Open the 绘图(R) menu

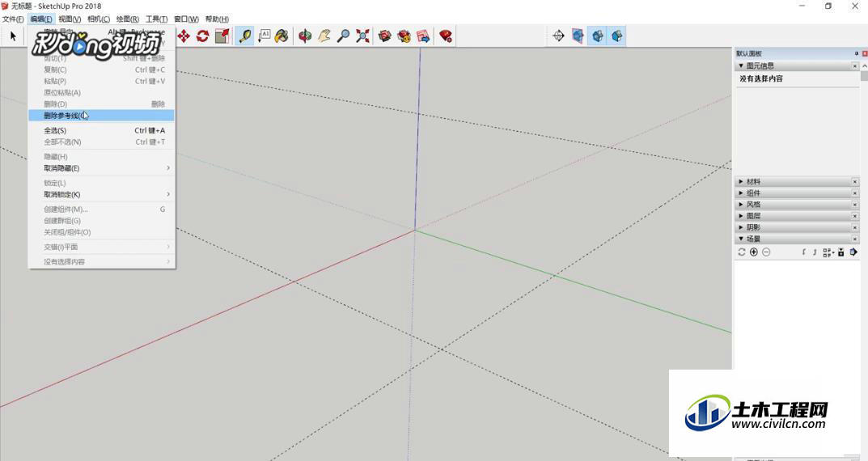coord(127,19)
